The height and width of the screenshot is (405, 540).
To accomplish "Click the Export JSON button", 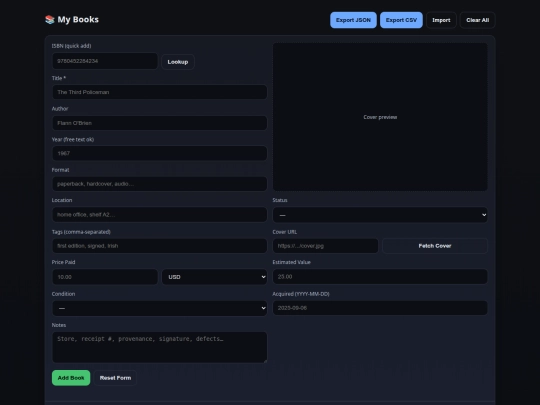I will (x=353, y=20).
